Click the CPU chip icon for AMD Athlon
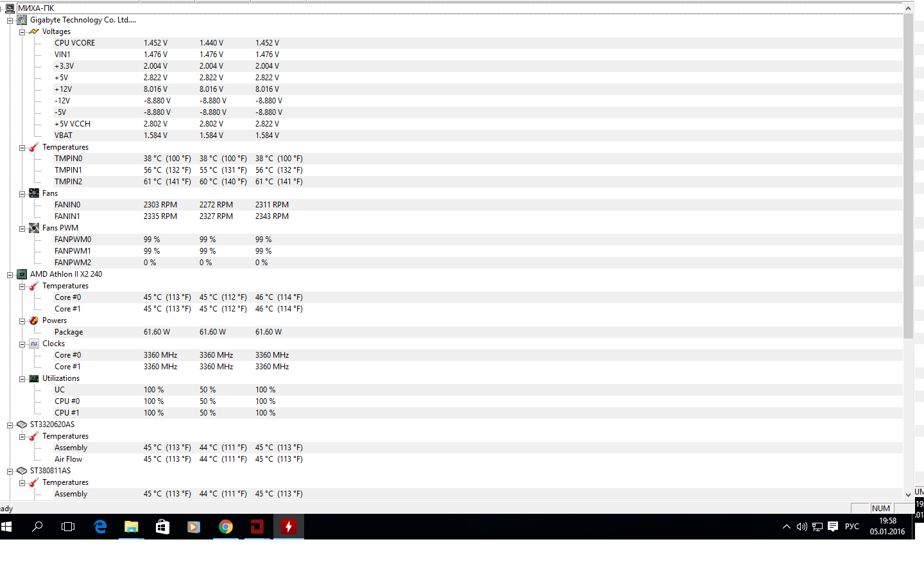 pos(22,274)
